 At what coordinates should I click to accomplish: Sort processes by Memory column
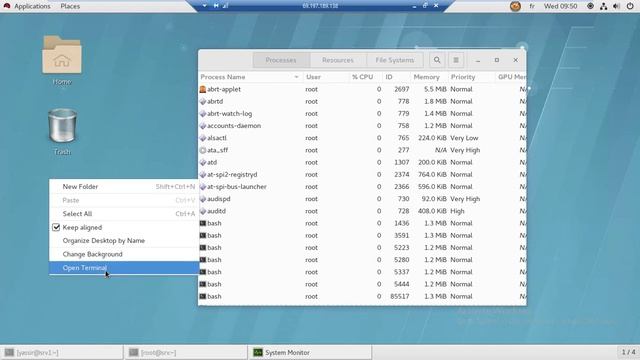[429, 77]
